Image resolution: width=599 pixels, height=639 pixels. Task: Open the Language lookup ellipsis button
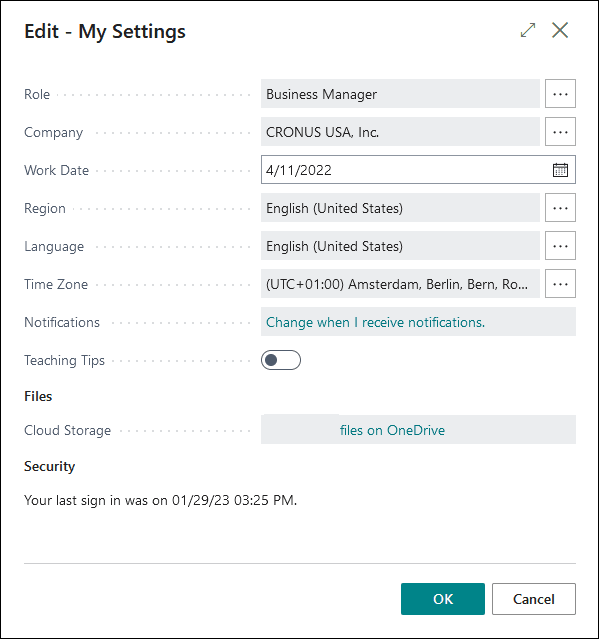pyautogui.click(x=560, y=246)
